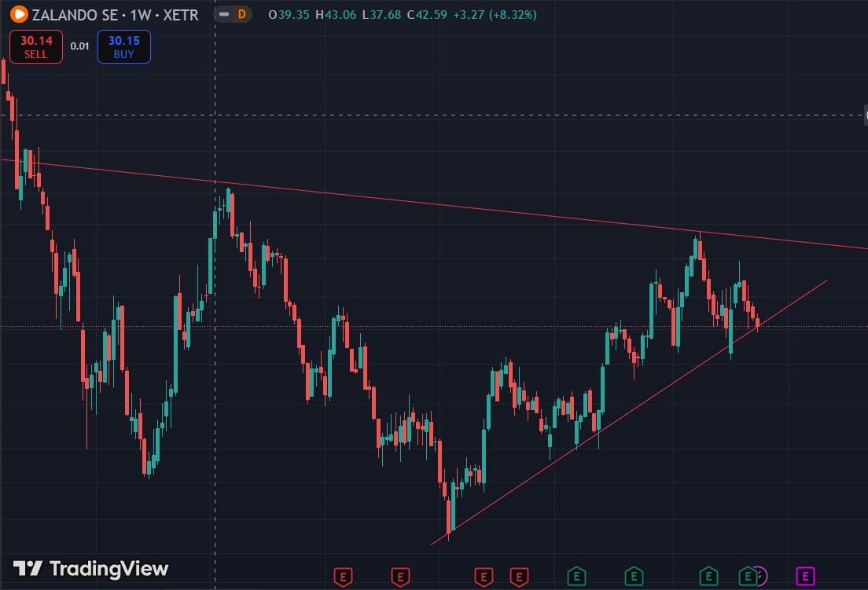The height and width of the screenshot is (590, 868).
Task: Open the leftmost red earnings E marker
Action: point(344,577)
